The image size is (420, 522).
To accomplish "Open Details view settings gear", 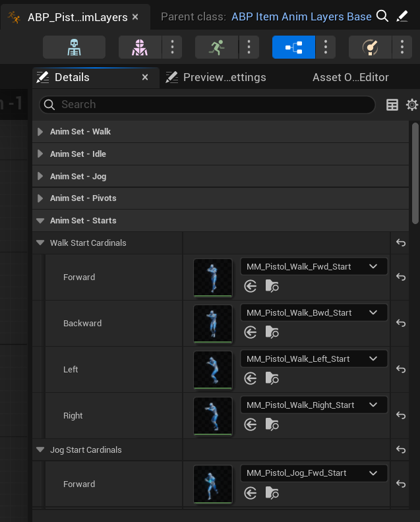I will pyautogui.click(x=412, y=105).
